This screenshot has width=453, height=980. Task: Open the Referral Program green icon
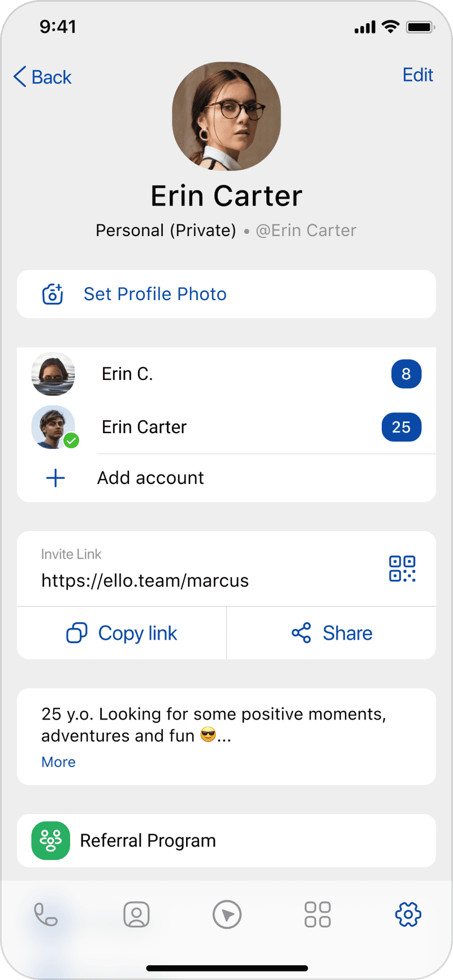point(51,841)
